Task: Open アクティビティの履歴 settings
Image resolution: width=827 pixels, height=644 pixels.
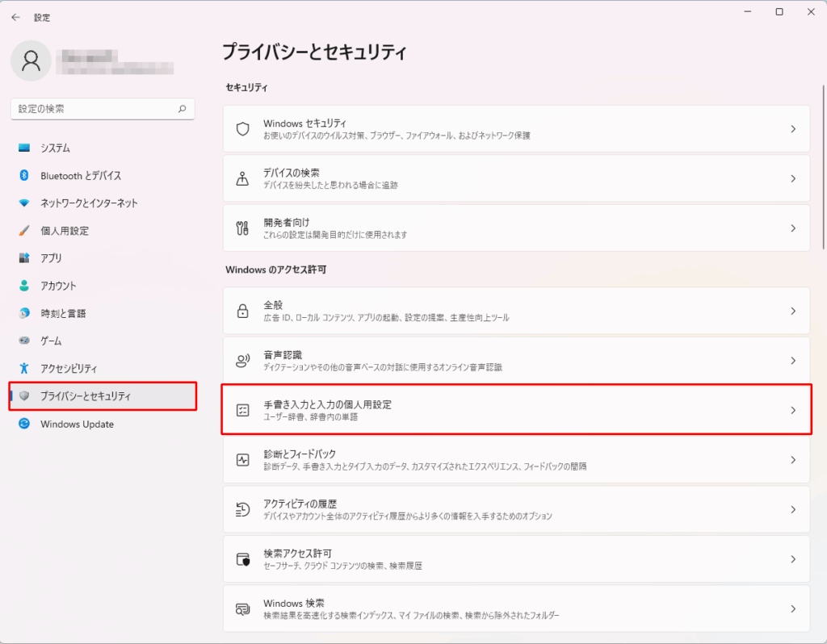Action: tap(516, 509)
